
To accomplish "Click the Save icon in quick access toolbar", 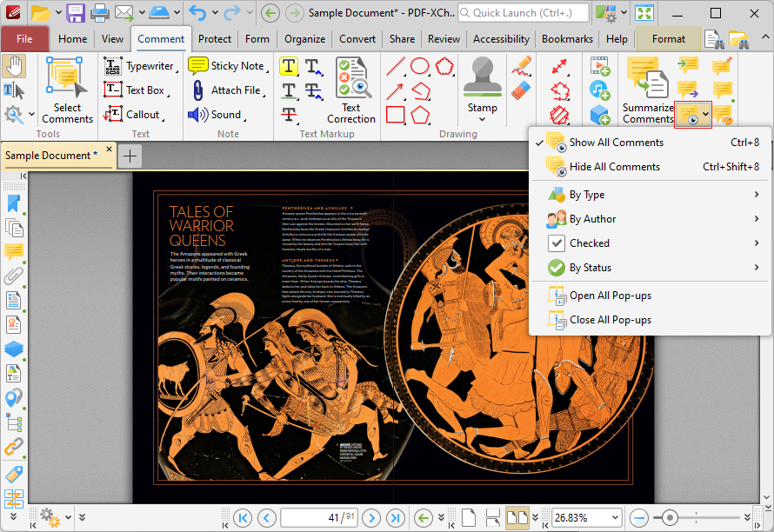I will click(x=76, y=13).
